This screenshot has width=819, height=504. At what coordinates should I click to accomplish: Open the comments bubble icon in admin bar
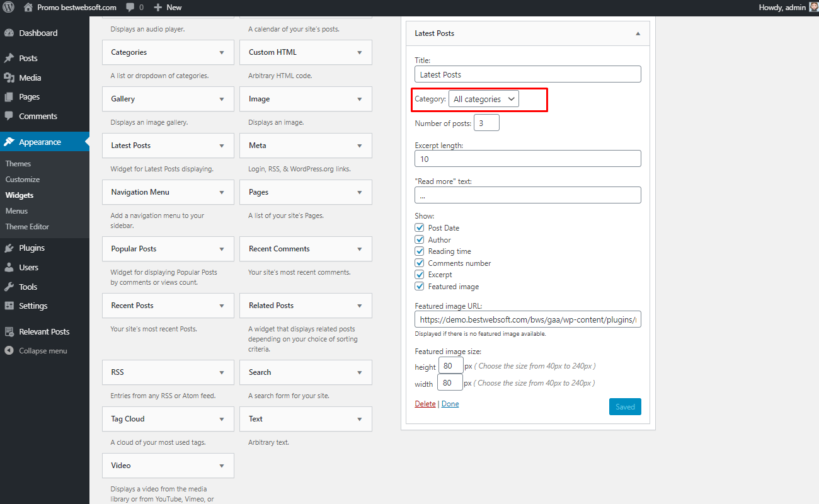(130, 8)
